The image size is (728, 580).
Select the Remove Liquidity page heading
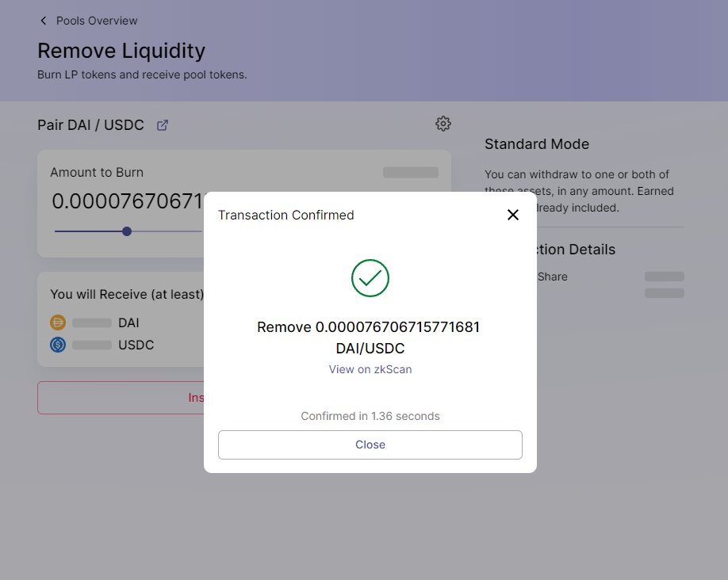coord(121,50)
